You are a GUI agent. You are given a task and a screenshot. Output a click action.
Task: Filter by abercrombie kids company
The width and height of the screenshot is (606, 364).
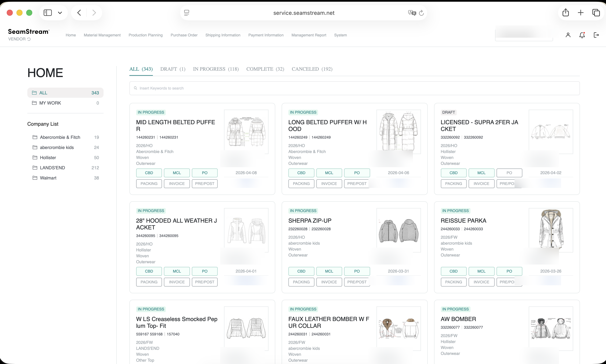(65, 148)
